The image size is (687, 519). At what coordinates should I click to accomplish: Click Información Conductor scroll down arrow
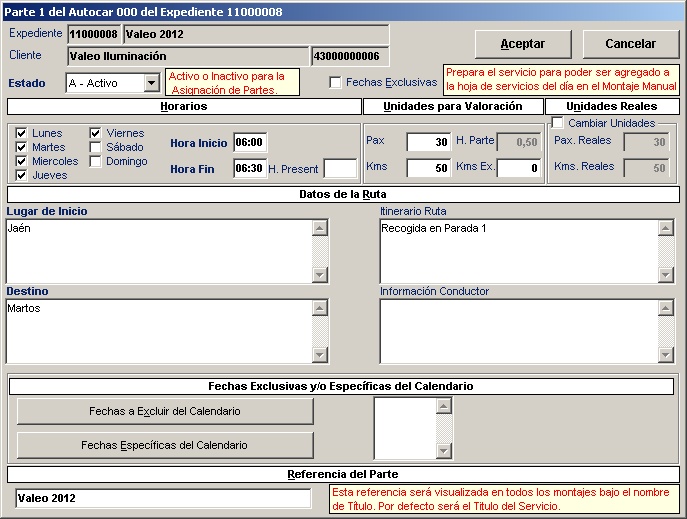click(x=666, y=355)
